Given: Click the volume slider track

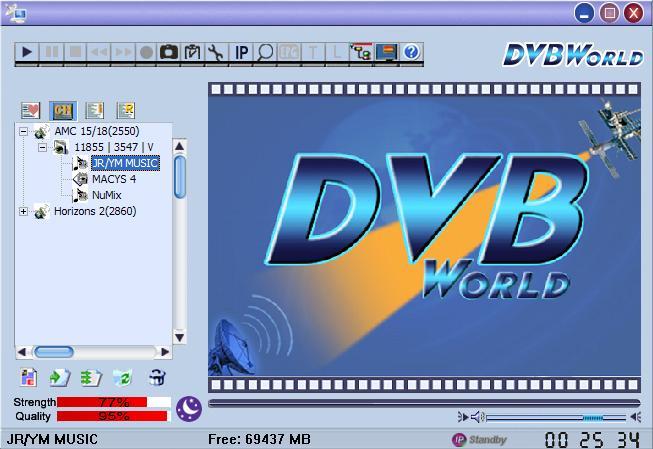Looking at the screenshot, I should coord(556,417).
